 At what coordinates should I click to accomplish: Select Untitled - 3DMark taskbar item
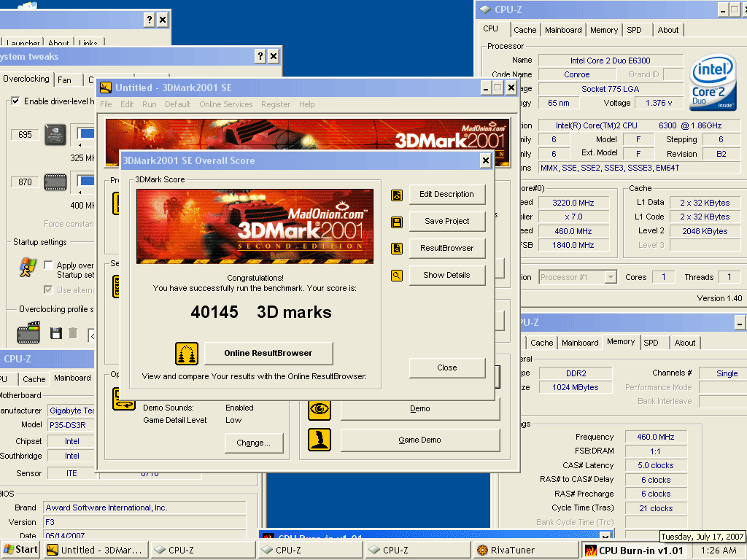coord(96,550)
